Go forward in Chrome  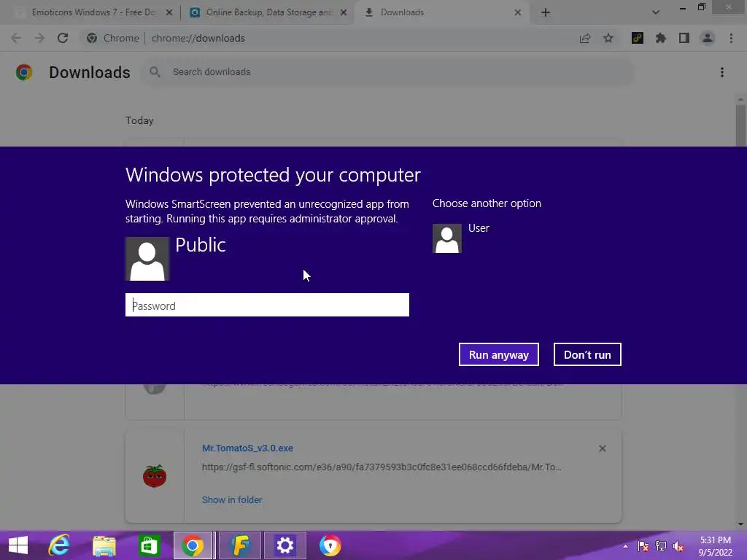[x=39, y=38]
